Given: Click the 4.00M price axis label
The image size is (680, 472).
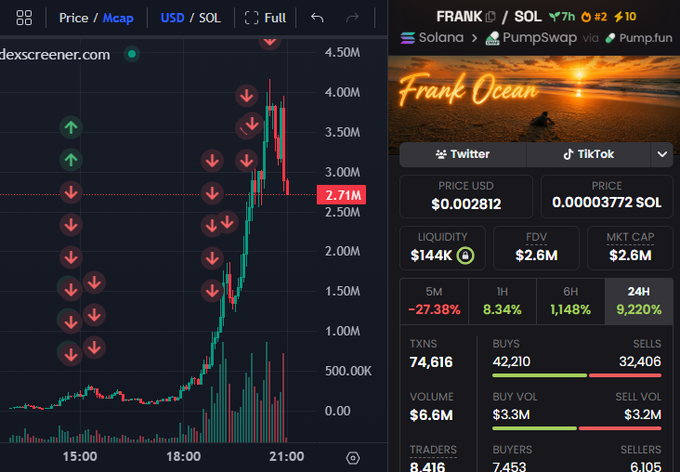Looking at the screenshot, I should click(342, 92).
